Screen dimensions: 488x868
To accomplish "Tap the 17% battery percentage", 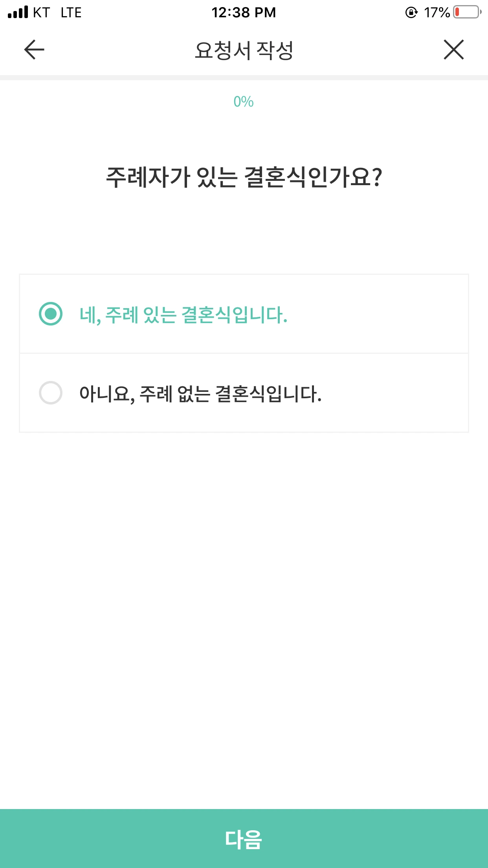I will [437, 13].
